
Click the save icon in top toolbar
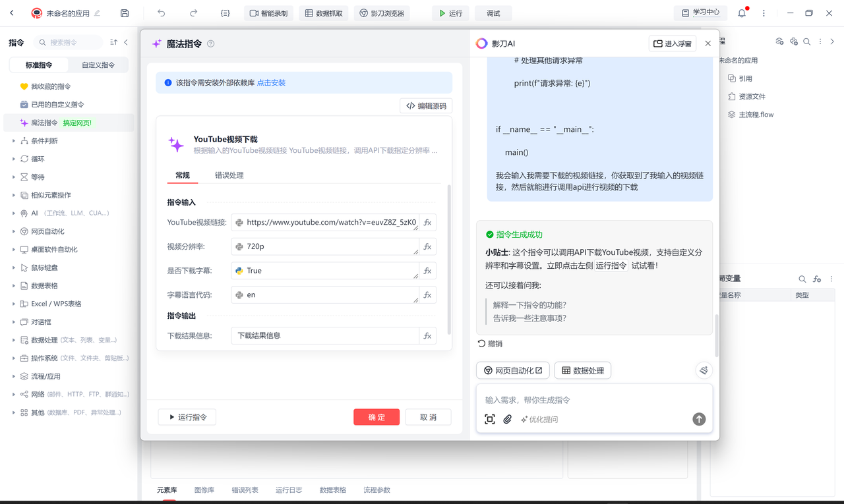(x=125, y=13)
